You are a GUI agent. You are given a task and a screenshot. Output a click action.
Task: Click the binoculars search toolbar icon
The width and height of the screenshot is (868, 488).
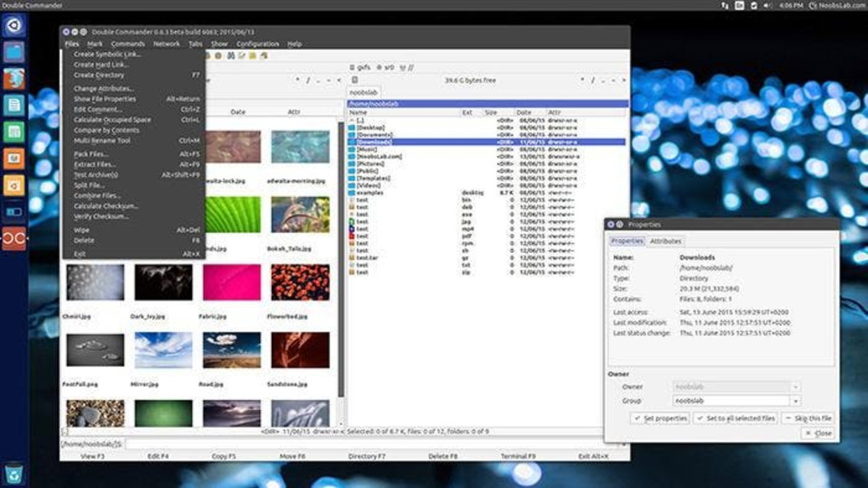click(x=231, y=55)
